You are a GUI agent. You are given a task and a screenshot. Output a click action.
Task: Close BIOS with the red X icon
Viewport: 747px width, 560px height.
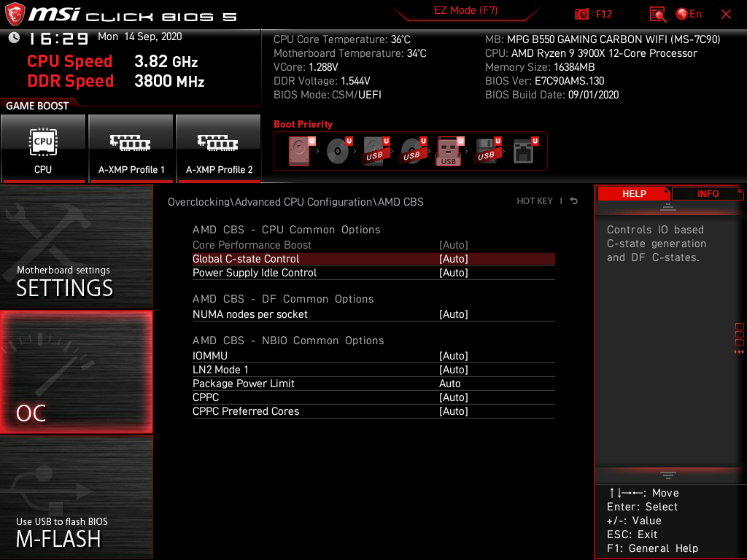click(726, 15)
